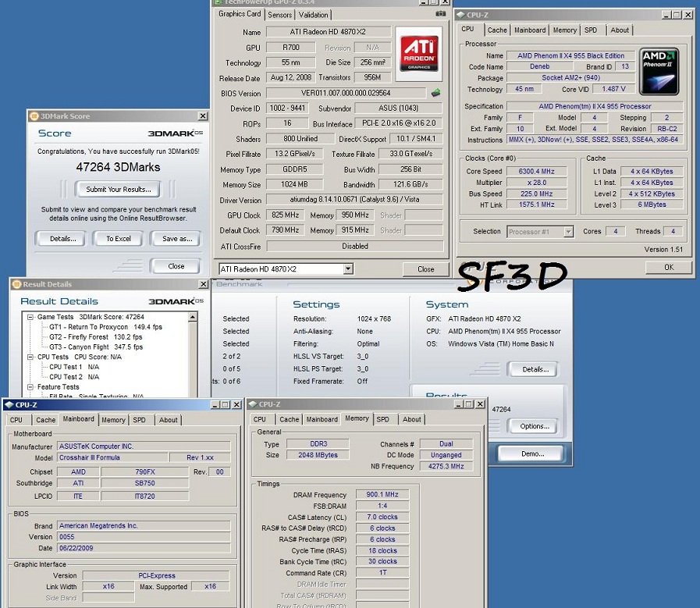Open About tab in top-right CPU-Z

tap(620, 30)
